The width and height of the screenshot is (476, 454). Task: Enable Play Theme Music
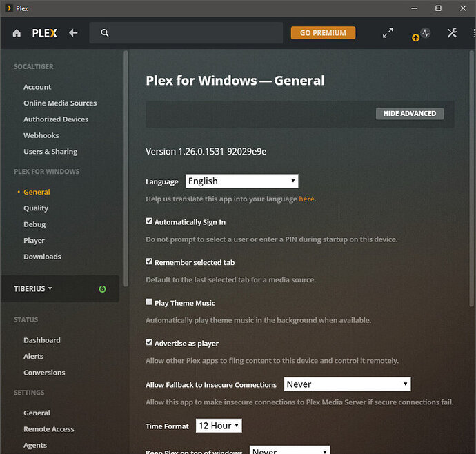(149, 302)
